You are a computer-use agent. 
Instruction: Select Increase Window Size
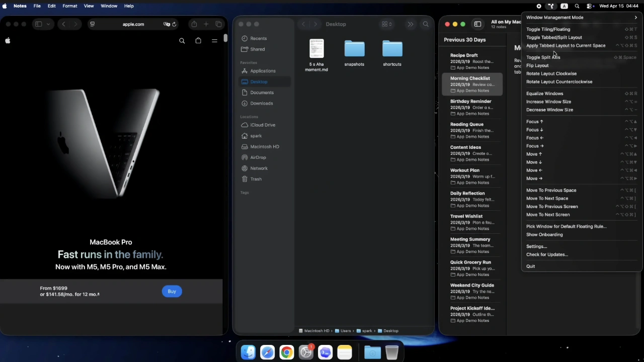click(581, 102)
